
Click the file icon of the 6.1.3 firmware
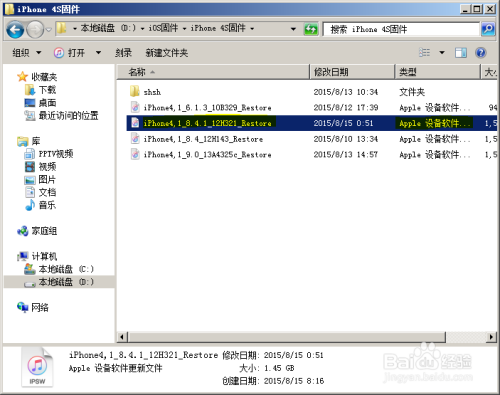pos(135,107)
